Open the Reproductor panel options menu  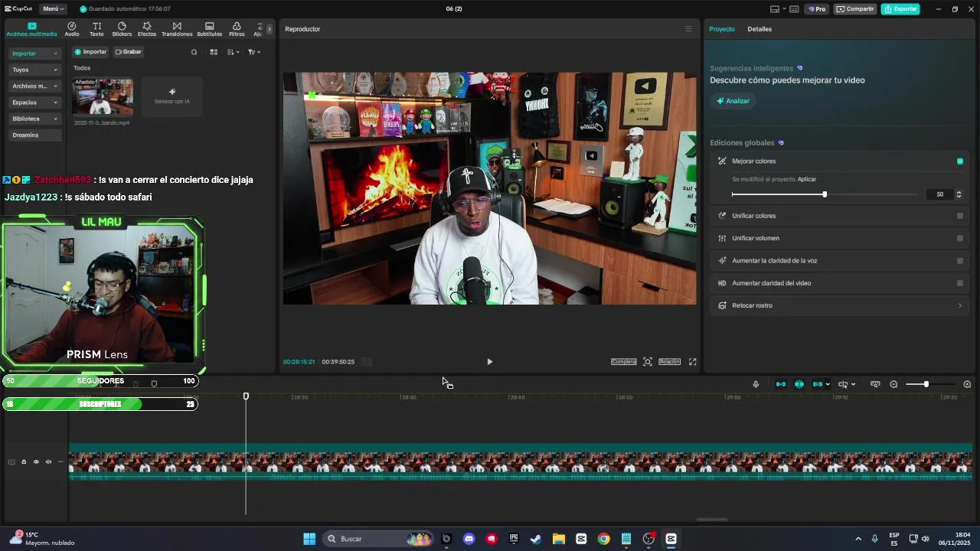(x=688, y=29)
